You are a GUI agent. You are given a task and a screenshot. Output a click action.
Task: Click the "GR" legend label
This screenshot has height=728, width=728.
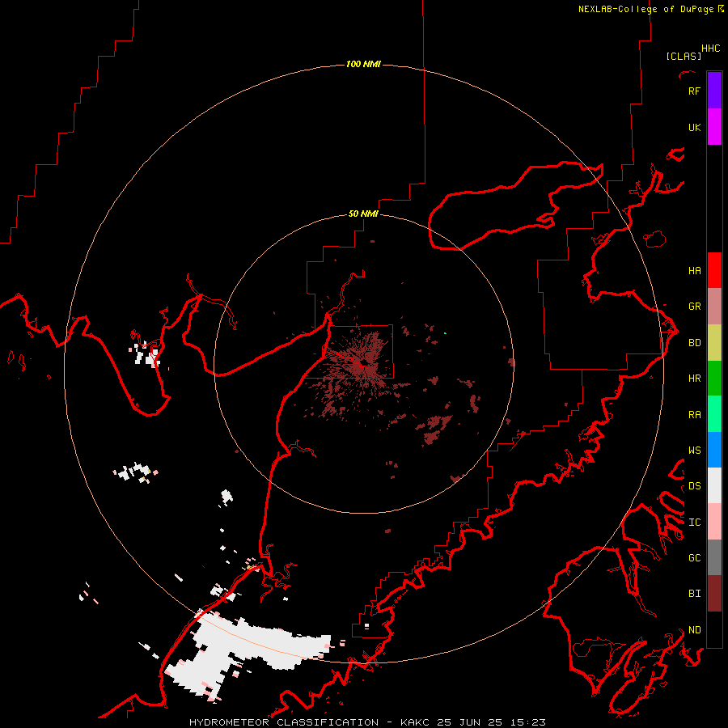tap(694, 307)
